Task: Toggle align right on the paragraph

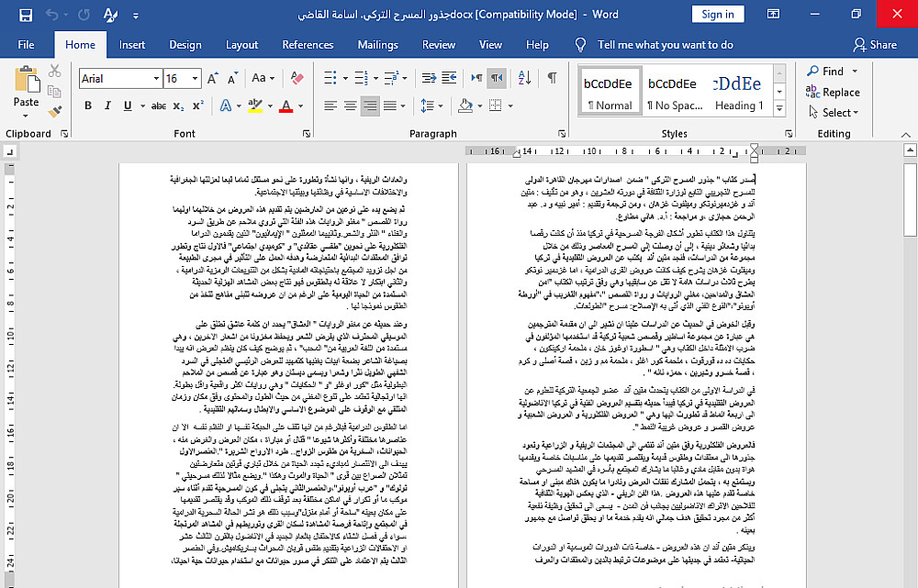Action: coord(370,105)
